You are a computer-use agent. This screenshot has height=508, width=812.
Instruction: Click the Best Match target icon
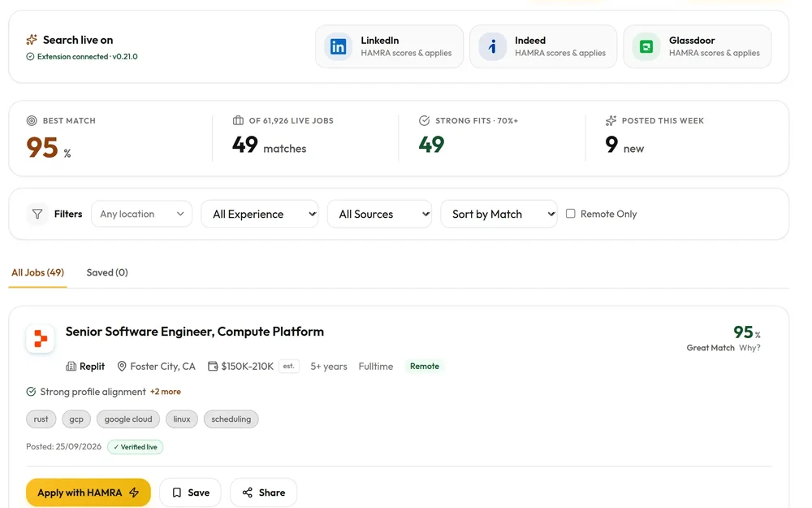[x=32, y=121]
